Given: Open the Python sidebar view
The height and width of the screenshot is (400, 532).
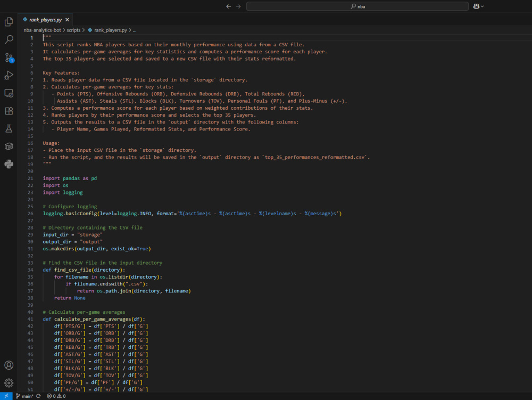Looking at the screenshot, I should (9, 164).
